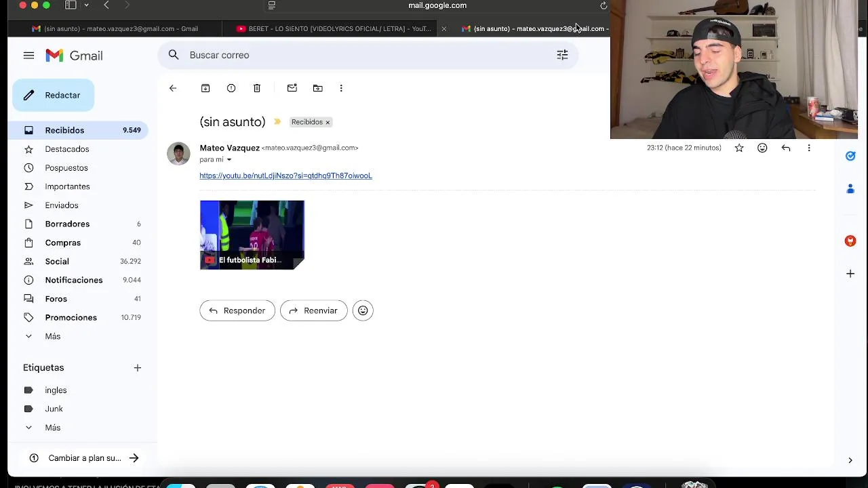Click the Responder button
This screenshot has width=868, height=488.
pos(237,310)
